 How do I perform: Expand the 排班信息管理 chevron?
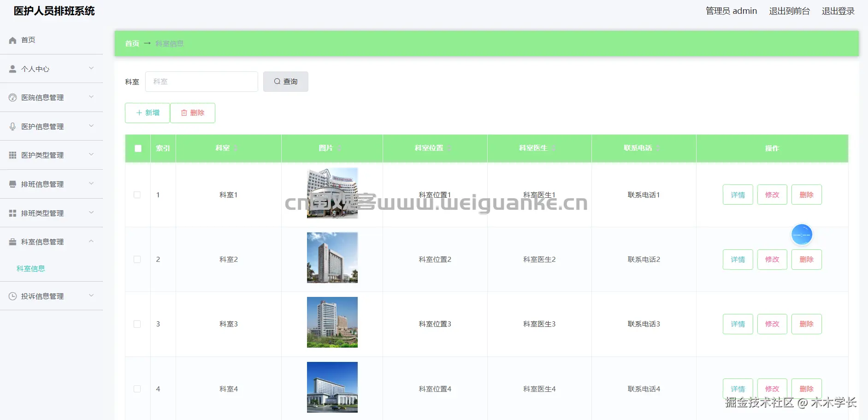coord(91,183)
